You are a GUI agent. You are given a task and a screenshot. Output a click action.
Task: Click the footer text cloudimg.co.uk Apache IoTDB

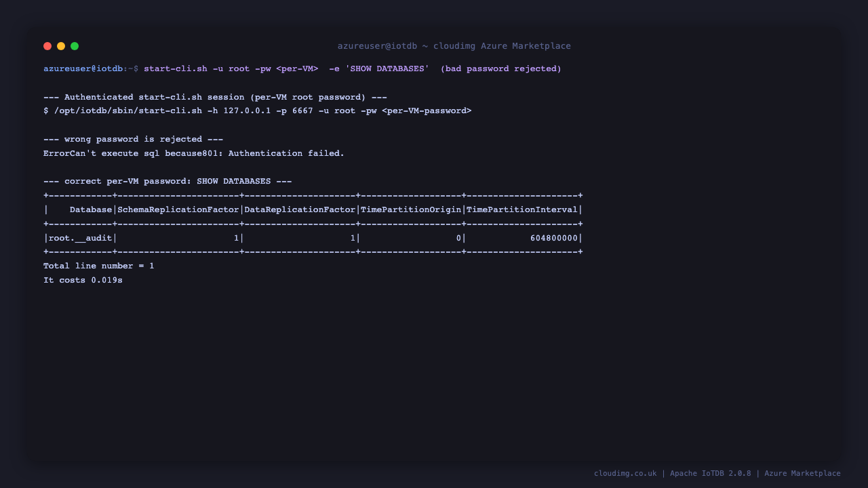click(717, 474)
